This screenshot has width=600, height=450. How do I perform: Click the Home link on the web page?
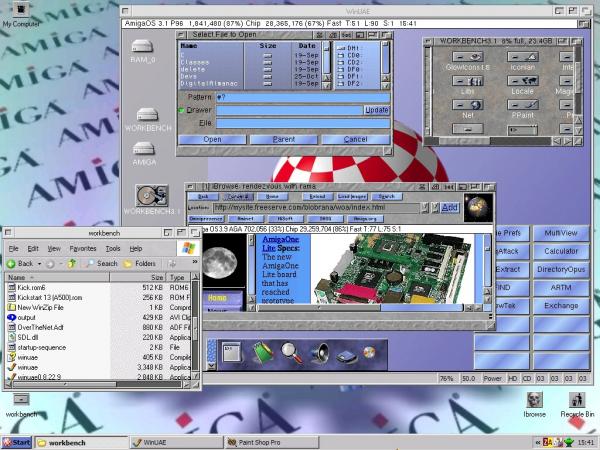217,298
